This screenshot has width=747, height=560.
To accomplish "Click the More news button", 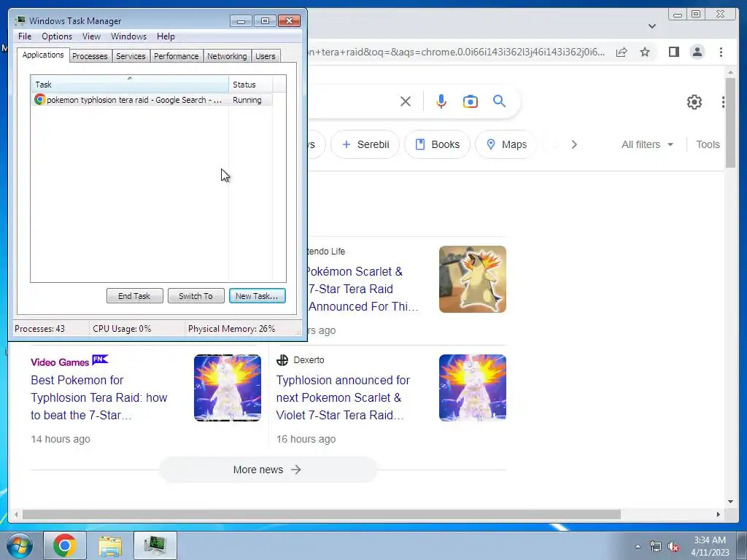I will (x=267, y=470).
